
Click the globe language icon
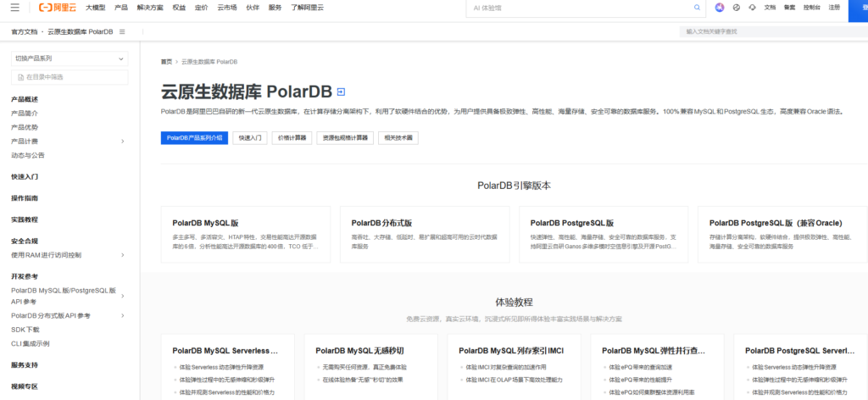click(737, 8)
